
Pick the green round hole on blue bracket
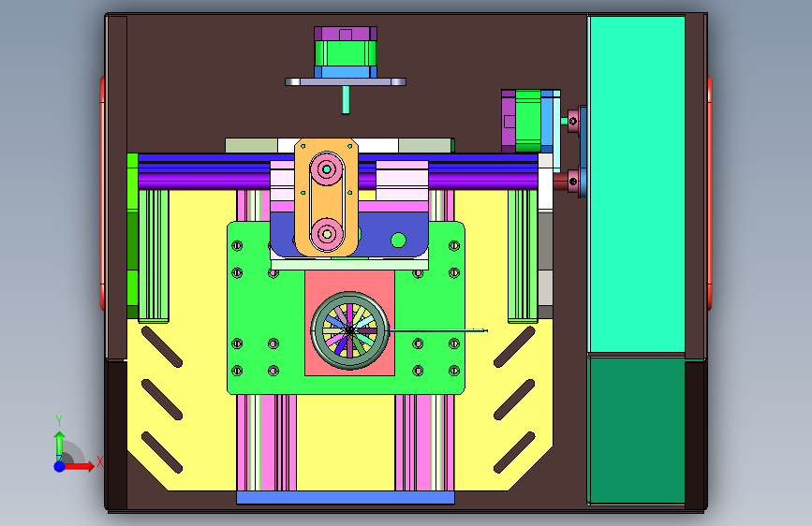(398, 241)
